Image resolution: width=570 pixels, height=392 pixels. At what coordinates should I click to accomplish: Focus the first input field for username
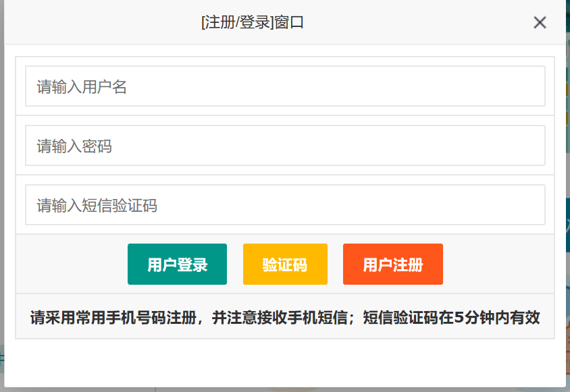point(285,86)
